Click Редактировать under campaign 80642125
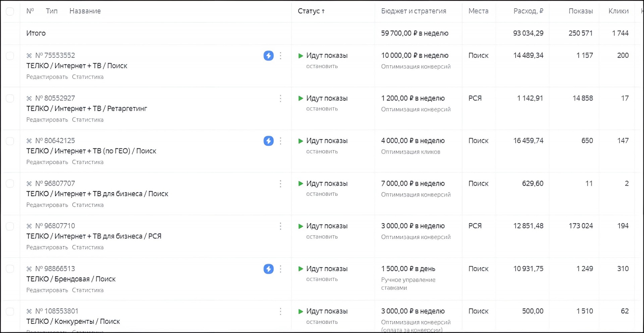 47,162
